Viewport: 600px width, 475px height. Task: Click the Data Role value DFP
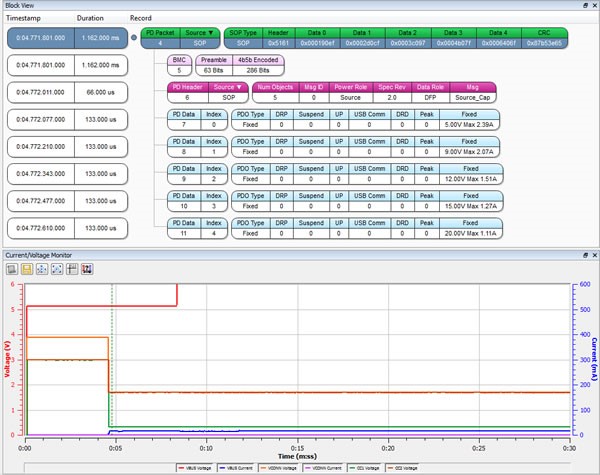(x=430, y=98)
